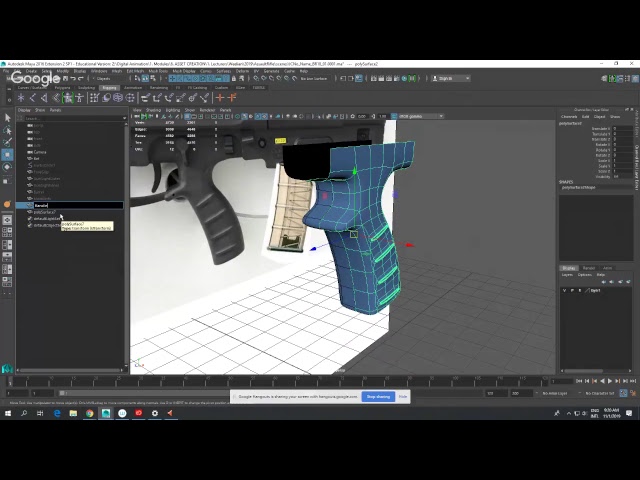640x480 pixels.
Task: Click the Outliner search field
Action: (73, 118)
